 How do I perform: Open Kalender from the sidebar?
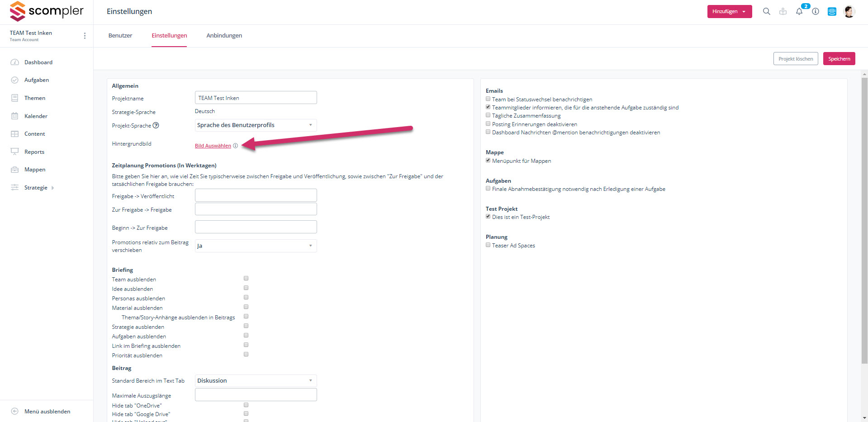pos(36,116)
